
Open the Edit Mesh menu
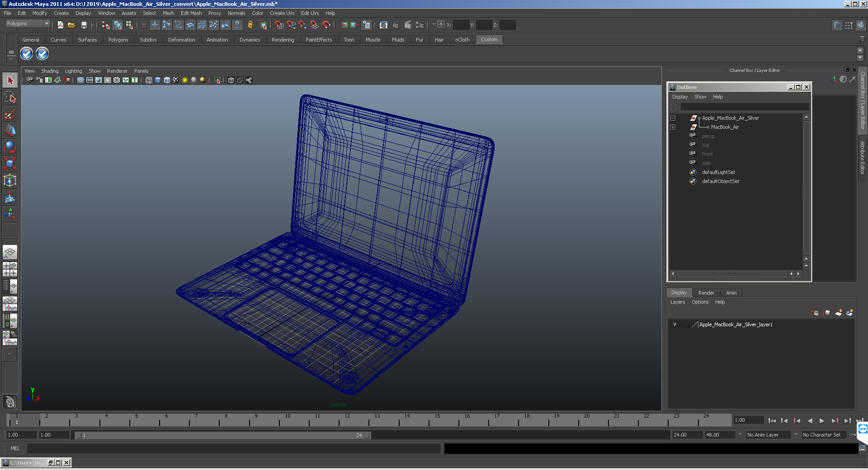point(191,13)
